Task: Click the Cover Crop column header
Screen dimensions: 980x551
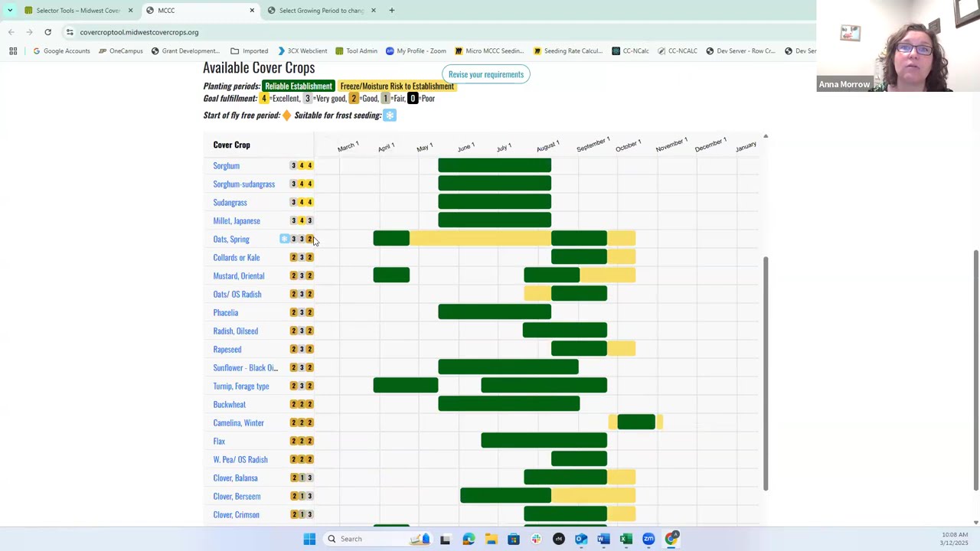Action: click(x=231, y=145)
